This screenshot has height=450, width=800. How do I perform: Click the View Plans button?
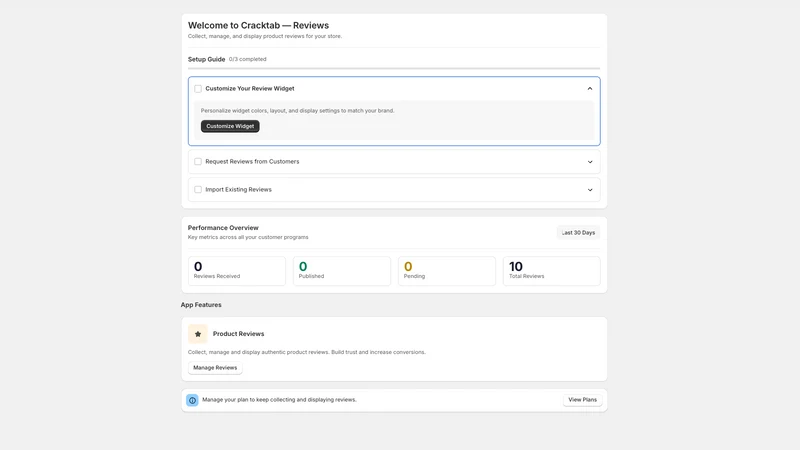582,400
